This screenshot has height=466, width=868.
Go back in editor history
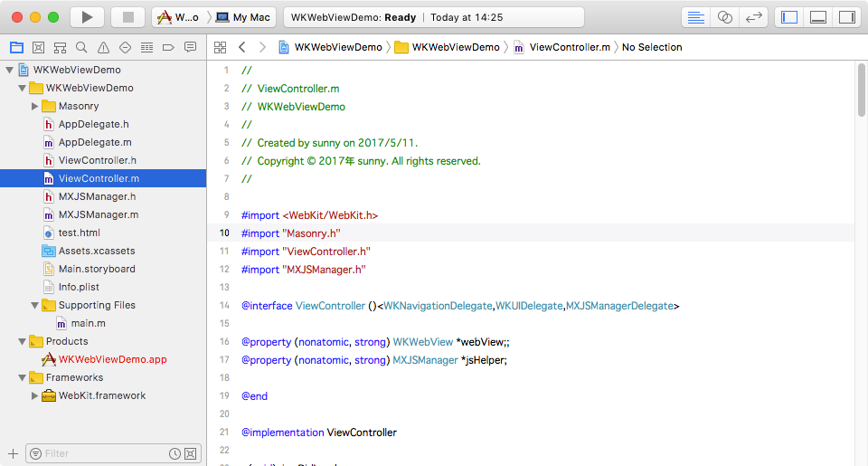click(242, 48)
